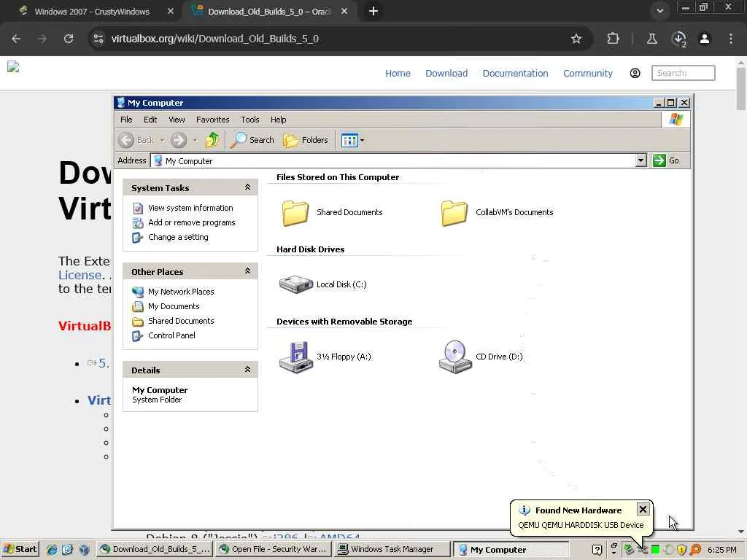Viewport: 747px width, 560px height.
Task: Open the Forward history dropdown arrow
Action: pyautogui.click(x=195, y=140)
